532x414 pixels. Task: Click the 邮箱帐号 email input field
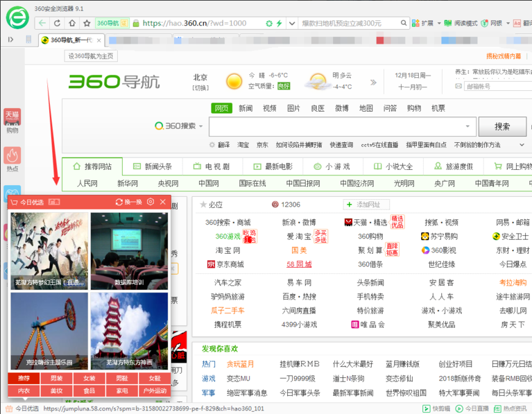point(499,86)
